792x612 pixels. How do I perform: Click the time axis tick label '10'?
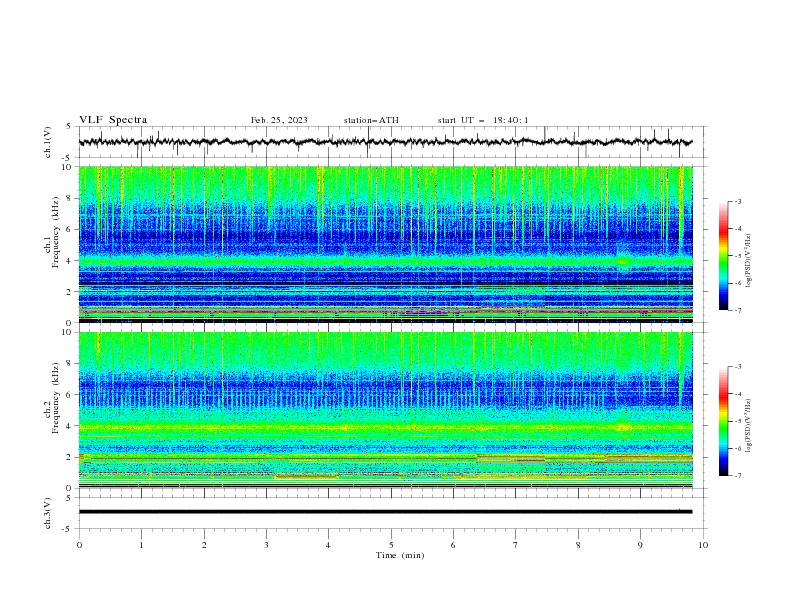click(x=703, y=545)
